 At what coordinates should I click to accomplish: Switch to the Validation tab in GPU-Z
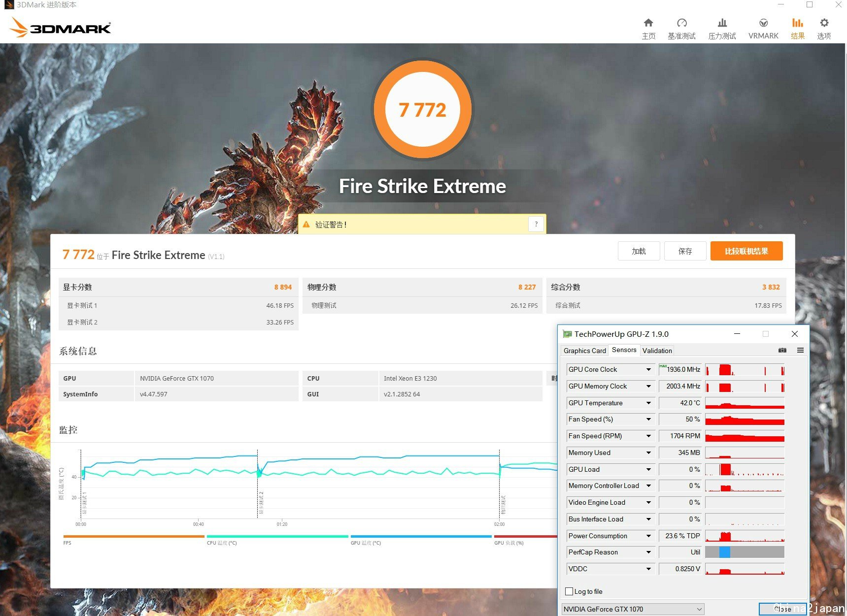click(x=657, y=351)
